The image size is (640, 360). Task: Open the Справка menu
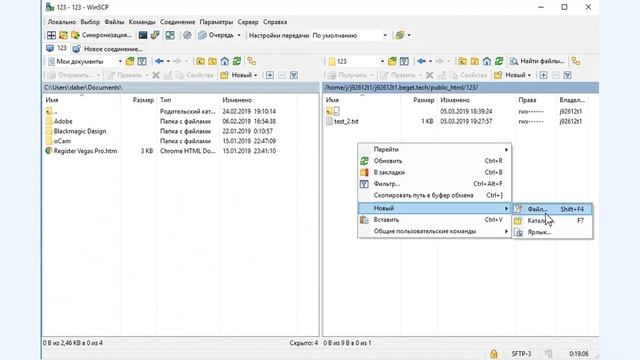pos(275,22)
